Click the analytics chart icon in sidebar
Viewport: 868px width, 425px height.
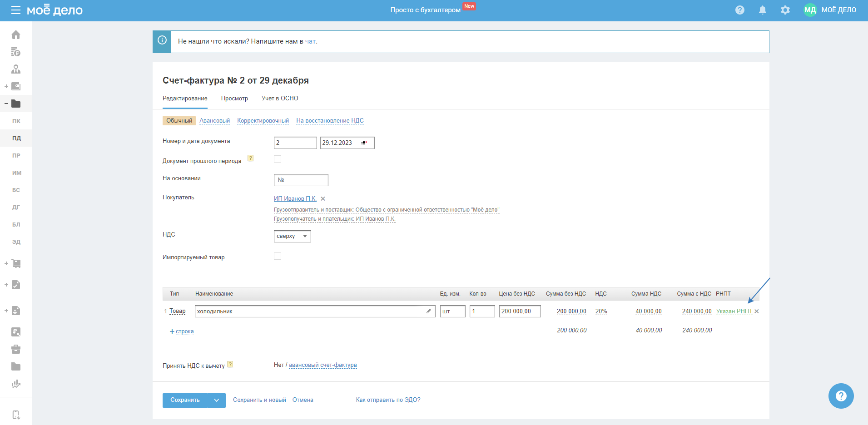click(16, 384)
